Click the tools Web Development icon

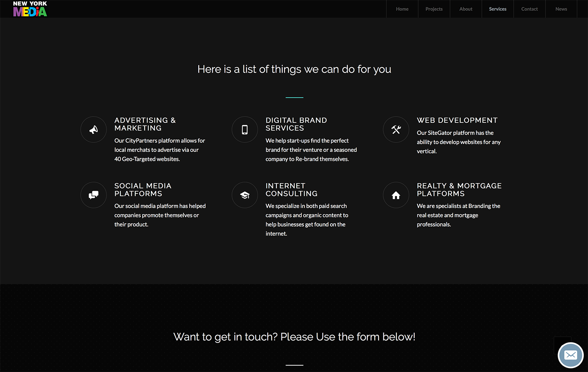click(396, 129)
